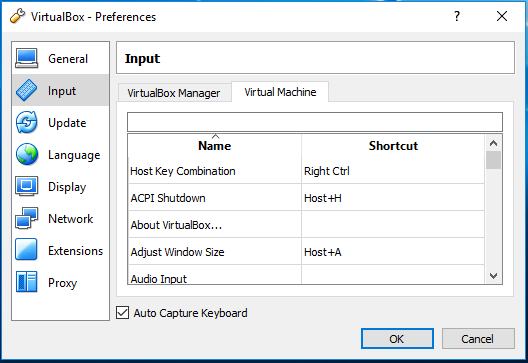Switch to the Virtual Machine tab

pyautogui.click(x=280, y=92)
